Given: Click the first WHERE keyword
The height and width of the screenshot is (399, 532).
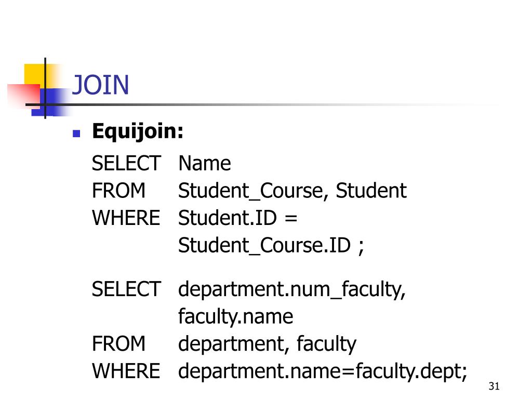Looking at the screenshot, I should click(x=126, y=218).
